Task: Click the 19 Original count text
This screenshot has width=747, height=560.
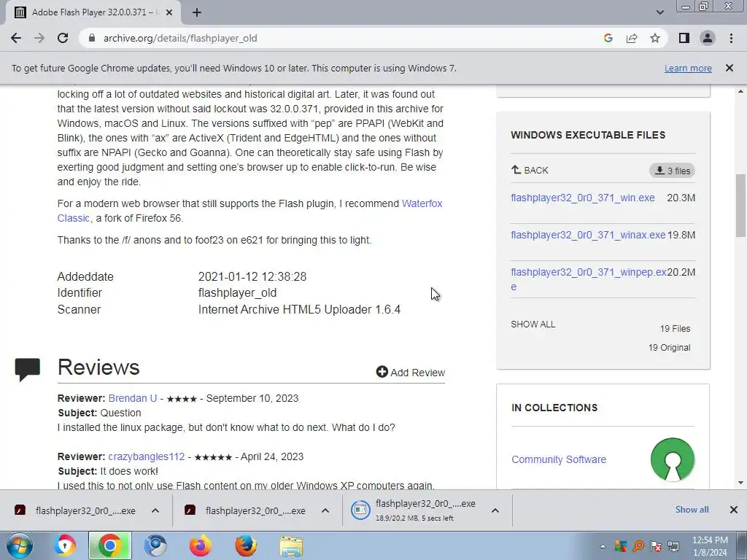Action: point(669,348)
